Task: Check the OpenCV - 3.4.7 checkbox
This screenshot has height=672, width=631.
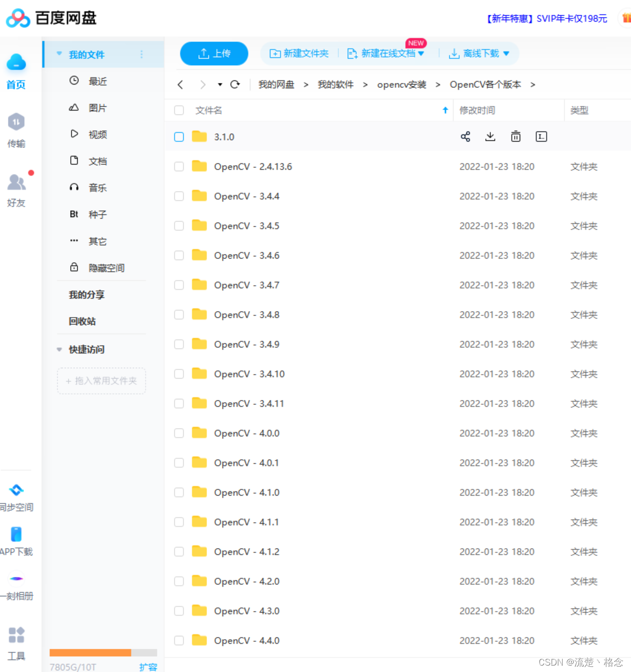Action: point(179,285)
